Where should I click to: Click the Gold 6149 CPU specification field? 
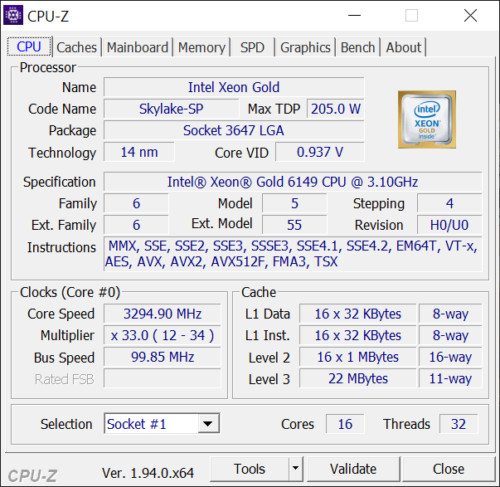[x=293, y=182]
